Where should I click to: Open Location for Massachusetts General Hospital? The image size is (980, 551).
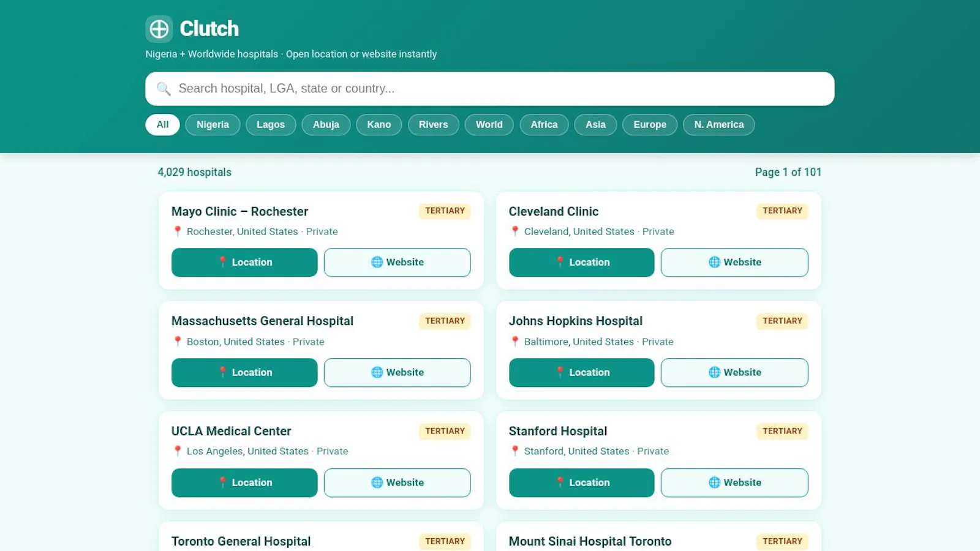pos(244,372)
